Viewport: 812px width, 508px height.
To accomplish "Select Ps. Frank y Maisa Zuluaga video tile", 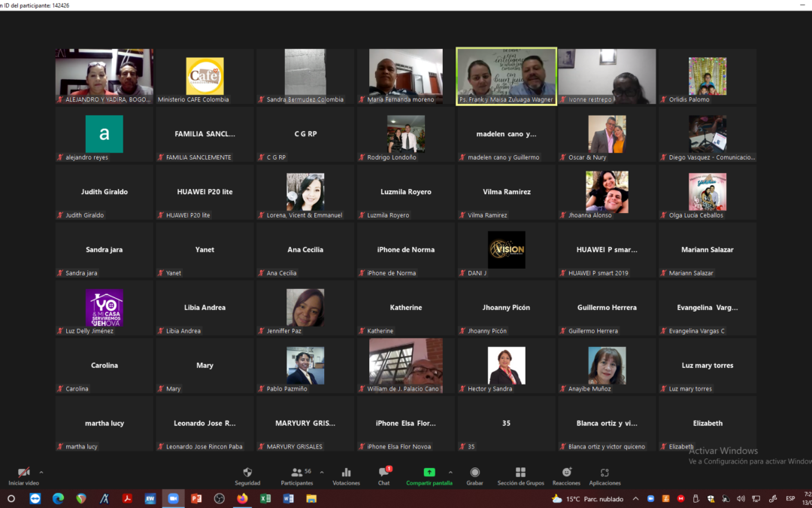I will click(x=506, y=76).
